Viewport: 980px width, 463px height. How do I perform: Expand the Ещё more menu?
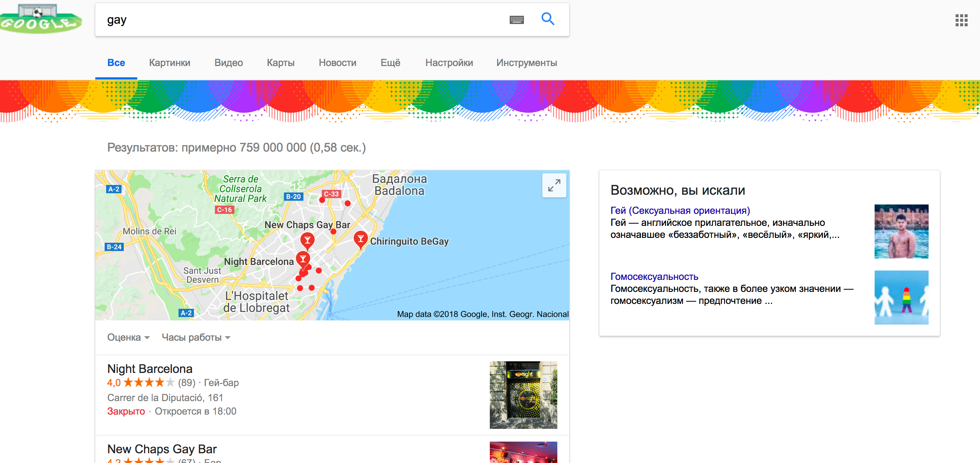[x=390, y=63]
